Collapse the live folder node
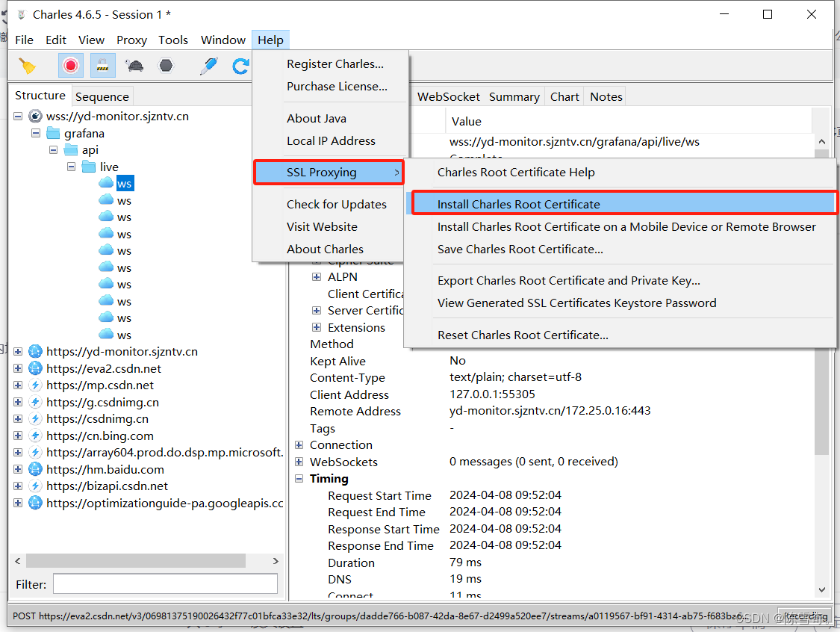This screenshot has width=840, height=632. pos(71,167)
